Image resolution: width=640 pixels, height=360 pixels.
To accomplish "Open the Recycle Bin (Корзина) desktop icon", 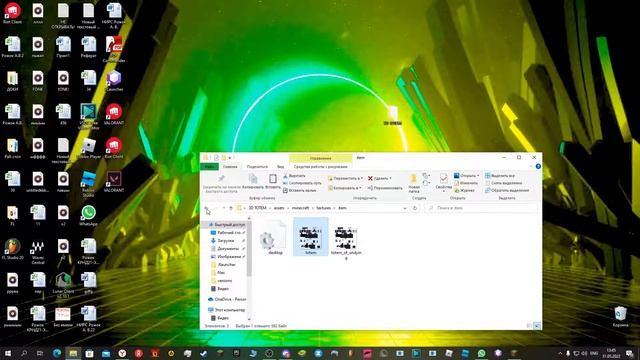I will (620, 317).
